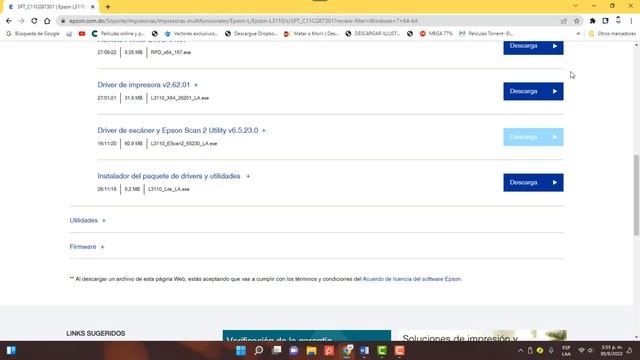Open Windows taskbar search
640x360 pixels.
point(259,351)
